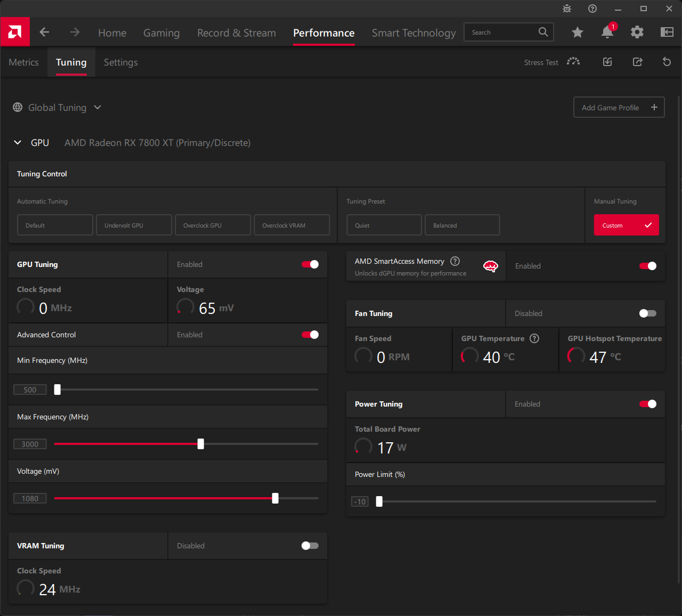Click SmartAccess Memory help icon
This screenshot has height=616, width=682.
point(455,261)
